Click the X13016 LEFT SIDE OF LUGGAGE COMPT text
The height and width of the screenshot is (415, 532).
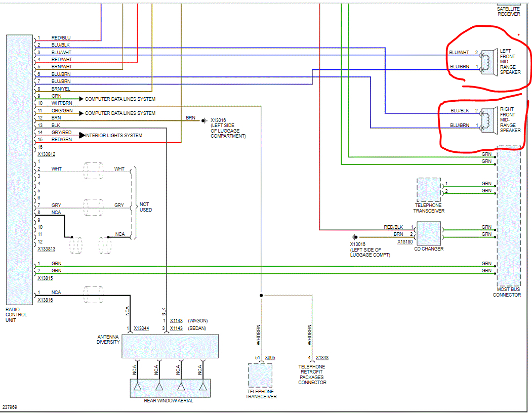tap(370, 250)
